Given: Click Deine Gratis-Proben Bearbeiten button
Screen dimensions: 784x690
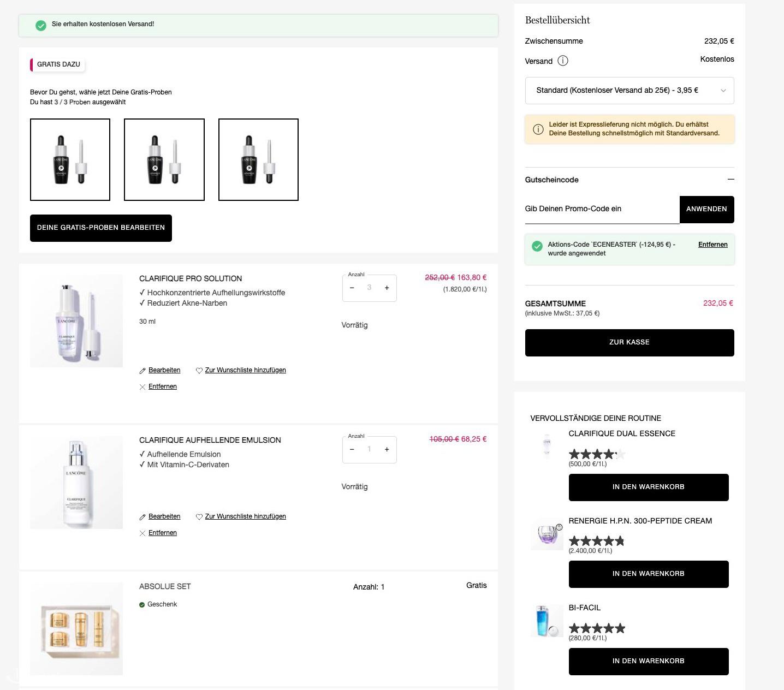Looking at the screenshot, I should click(101, 228).
